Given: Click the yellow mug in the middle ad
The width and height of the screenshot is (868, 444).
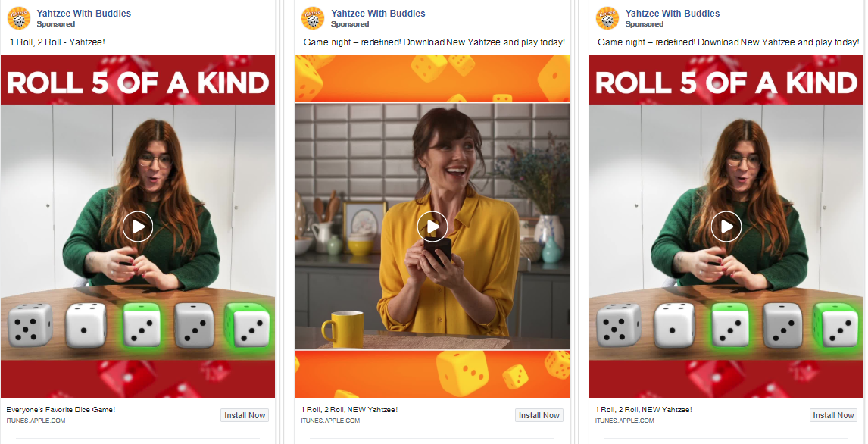Looking at the screenshot, I should tap(342, 329).
